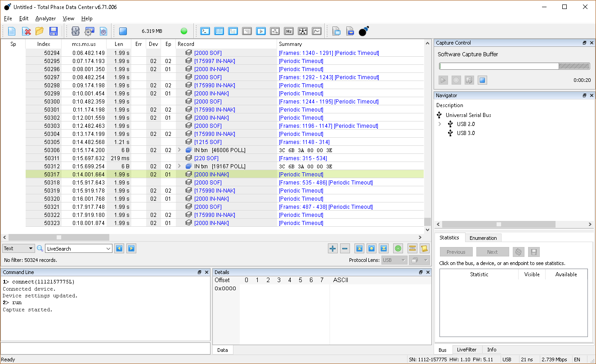This screenshot has height=364, width=596.
Task: Click the Navigator horizontal scrollbar thumb
Action: 498,224
